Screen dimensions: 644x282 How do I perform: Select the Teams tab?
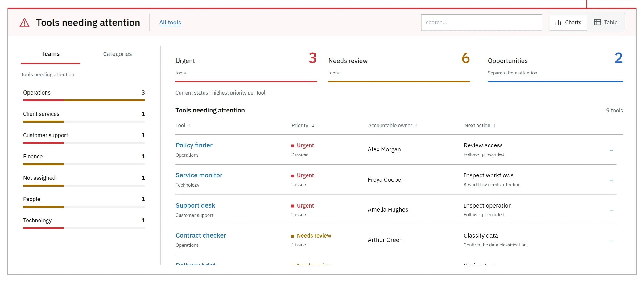coord(51,54)
